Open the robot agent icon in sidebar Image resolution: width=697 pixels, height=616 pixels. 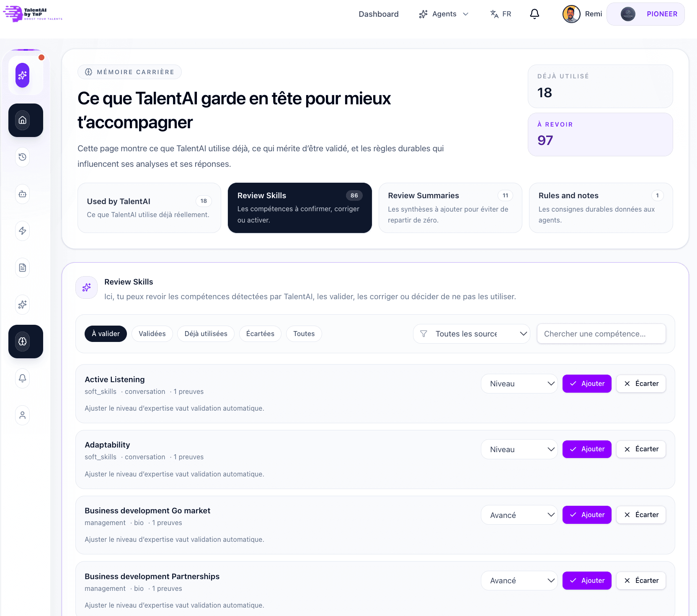coord(23,194)
